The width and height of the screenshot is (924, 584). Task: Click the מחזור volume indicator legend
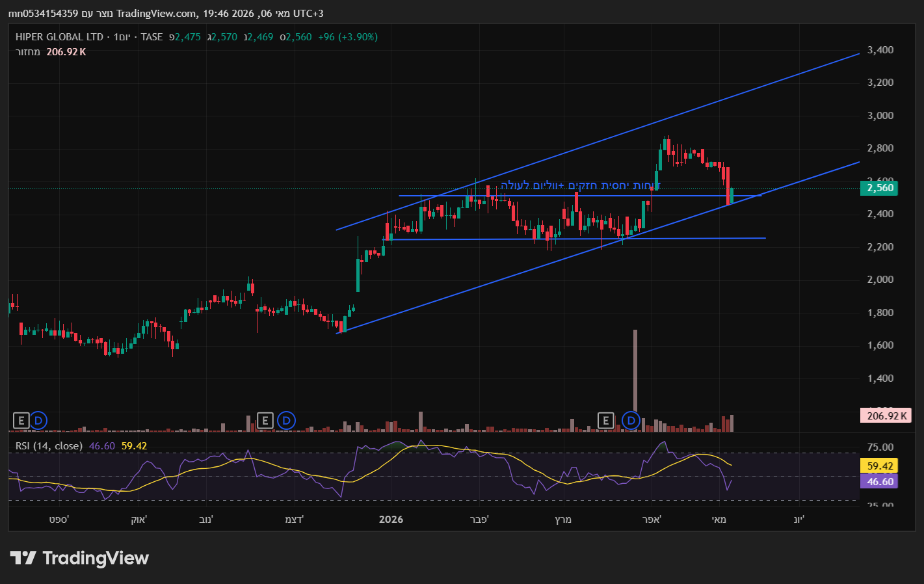pos(28,52)
